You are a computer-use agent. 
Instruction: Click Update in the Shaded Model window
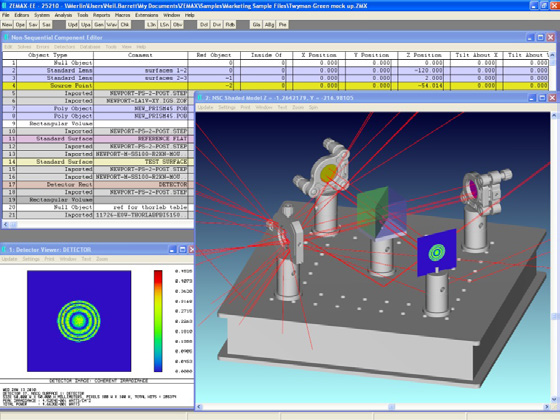pyautogui.click(x=205, y=107)
